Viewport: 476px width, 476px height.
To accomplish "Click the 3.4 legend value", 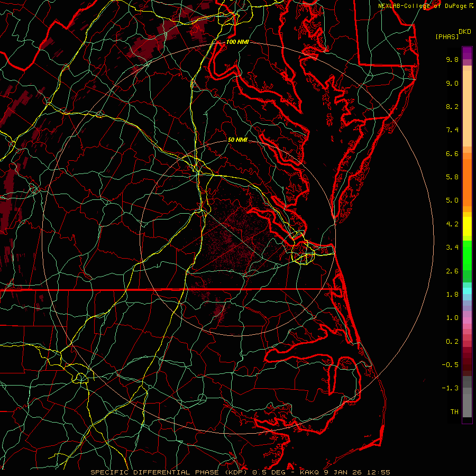I will click(x=452, y=248).
